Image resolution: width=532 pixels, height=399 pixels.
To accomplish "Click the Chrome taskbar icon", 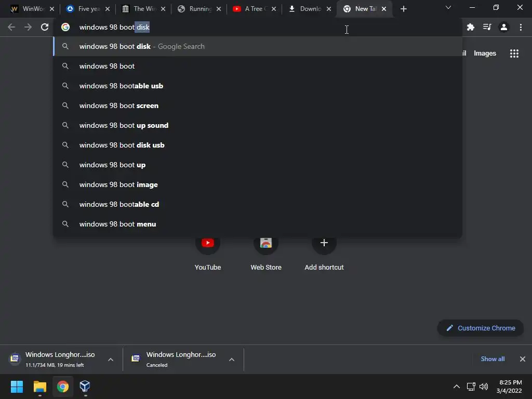I will [x=62, y=387].
